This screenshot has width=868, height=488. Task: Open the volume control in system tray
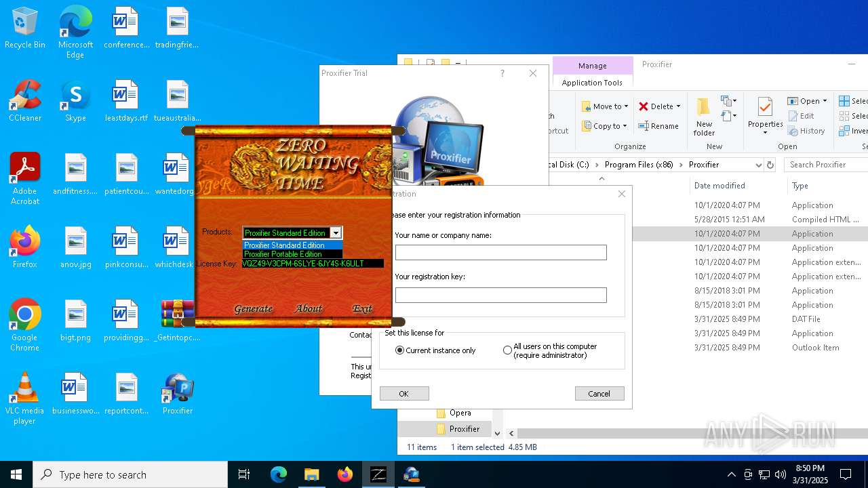(x=781, y=474)
